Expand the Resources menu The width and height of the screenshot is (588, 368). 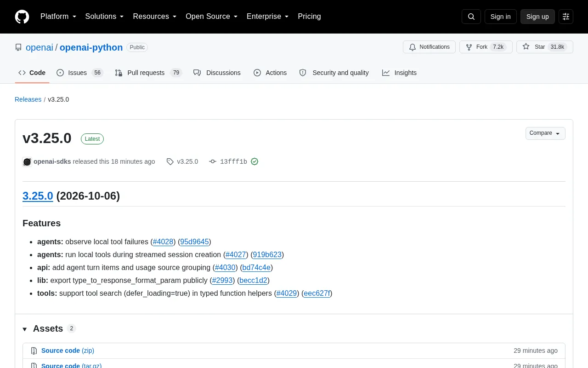click(x=155, y=17)
